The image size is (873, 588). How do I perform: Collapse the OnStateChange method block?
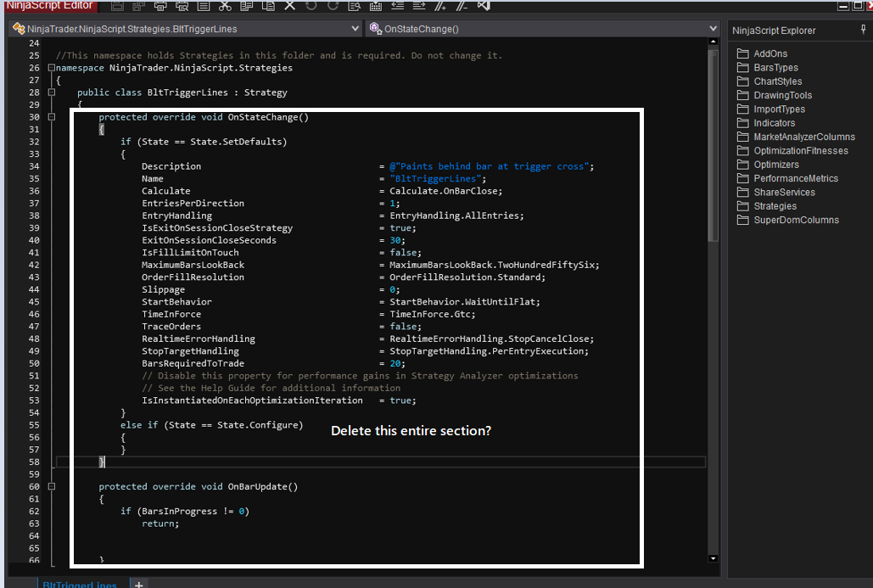(52, 117)
